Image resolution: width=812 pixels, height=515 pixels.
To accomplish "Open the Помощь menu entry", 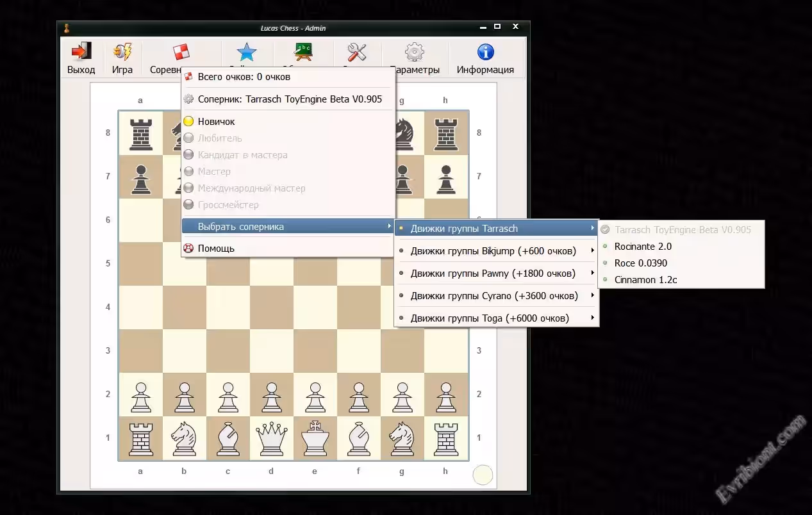I will point(216,249).
